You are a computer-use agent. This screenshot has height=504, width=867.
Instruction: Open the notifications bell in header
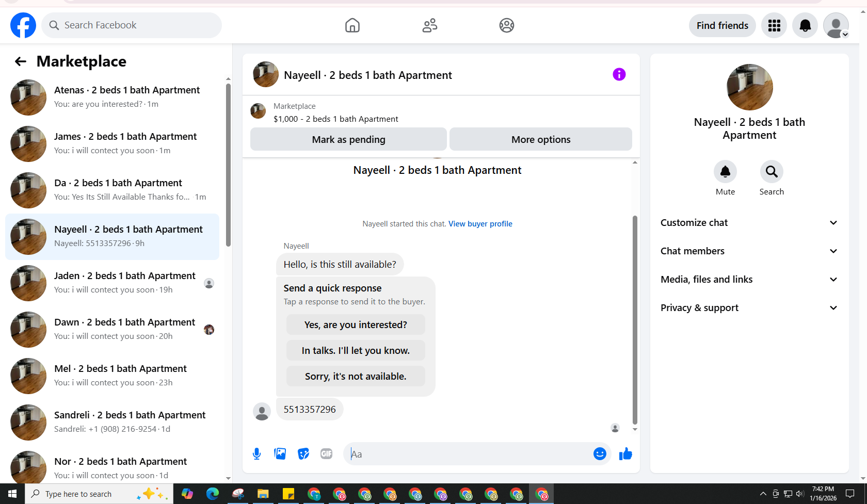(x=805, y=25)
